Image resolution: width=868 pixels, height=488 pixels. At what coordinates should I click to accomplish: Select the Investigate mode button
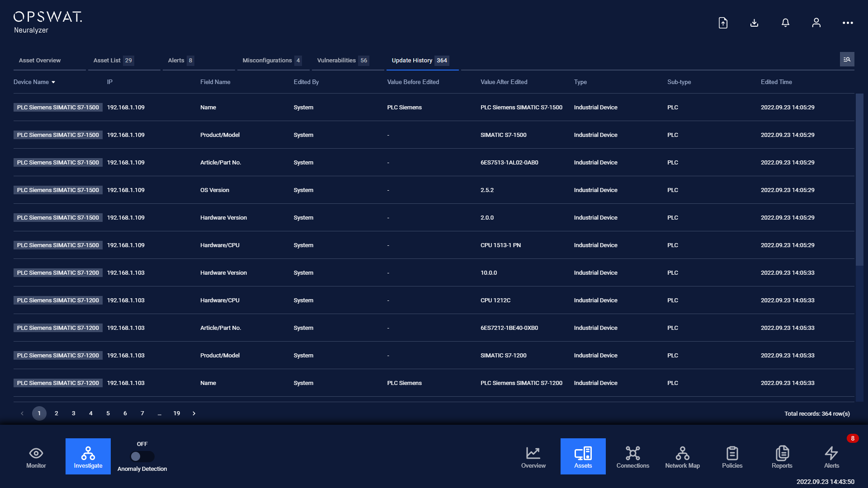click(x=88, y=456)
